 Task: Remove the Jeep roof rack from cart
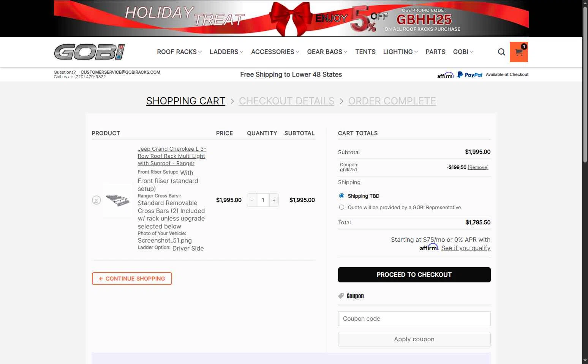96,200
